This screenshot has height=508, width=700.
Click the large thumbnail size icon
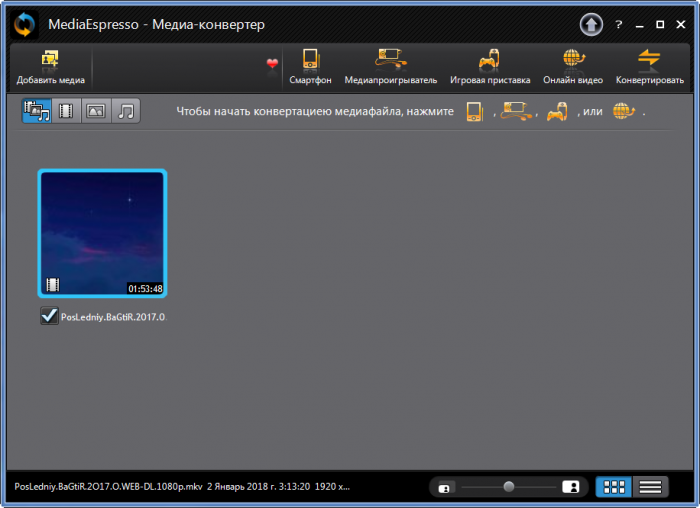(571, 487)
